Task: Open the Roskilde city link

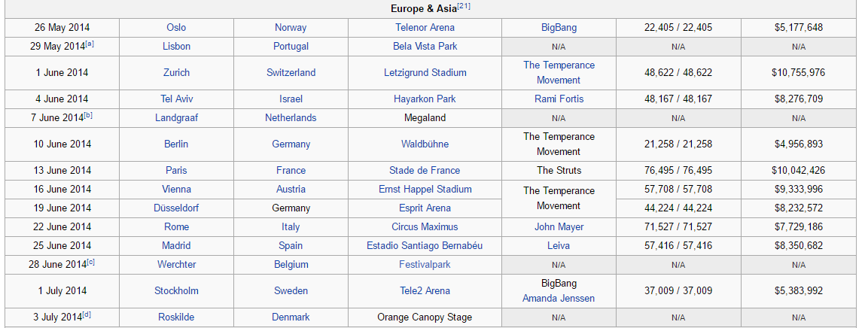Action: pyautogui.click(x=176, y=317)
